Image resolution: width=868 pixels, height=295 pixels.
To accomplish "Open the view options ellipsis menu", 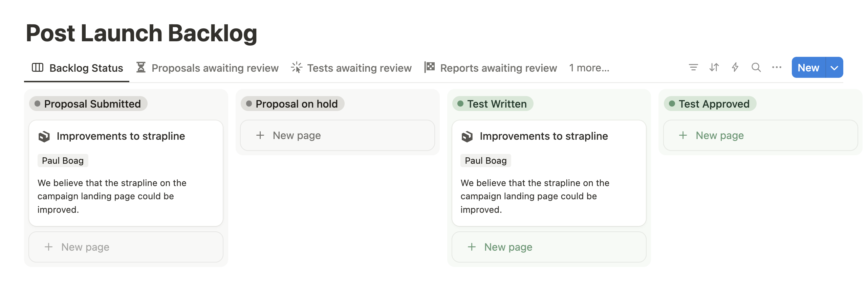I will click(x=776, y=67).
